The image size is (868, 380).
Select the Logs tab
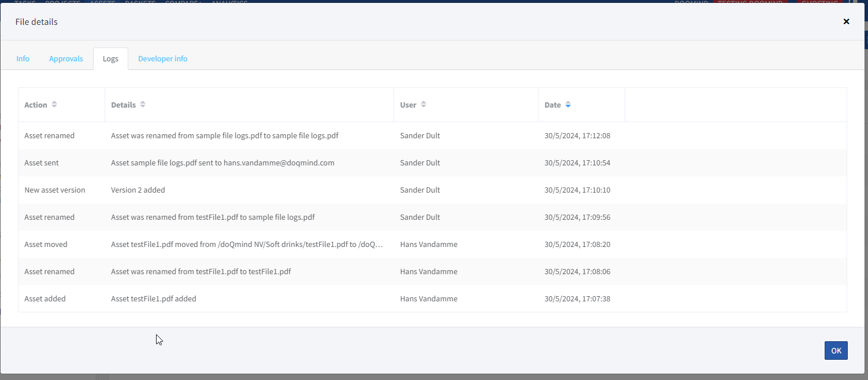[x=110, y=58]
